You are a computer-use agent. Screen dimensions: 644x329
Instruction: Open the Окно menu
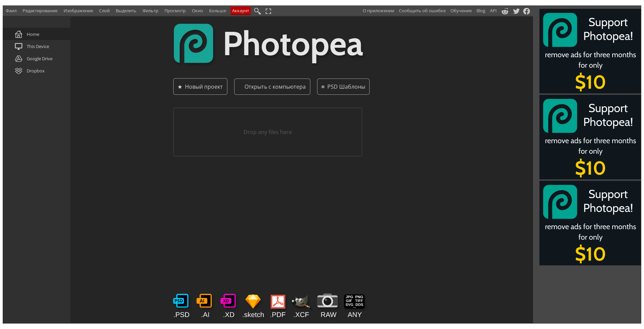coord(197,11)
